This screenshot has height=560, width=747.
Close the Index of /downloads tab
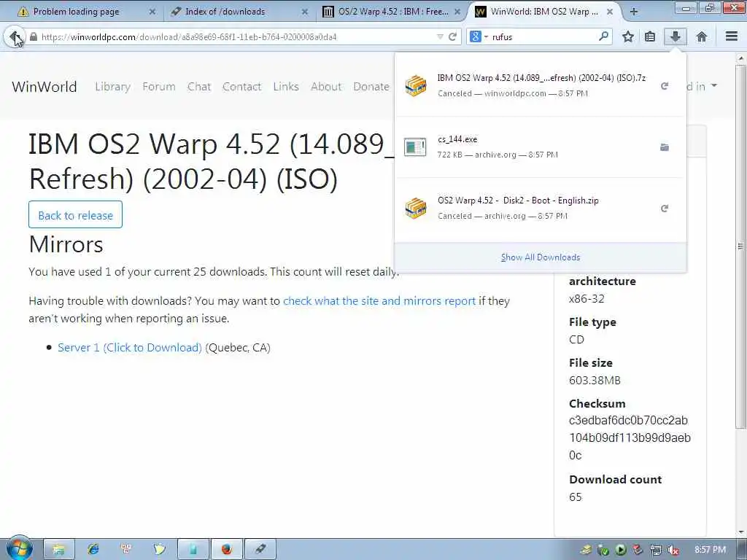tap(305, 12)
